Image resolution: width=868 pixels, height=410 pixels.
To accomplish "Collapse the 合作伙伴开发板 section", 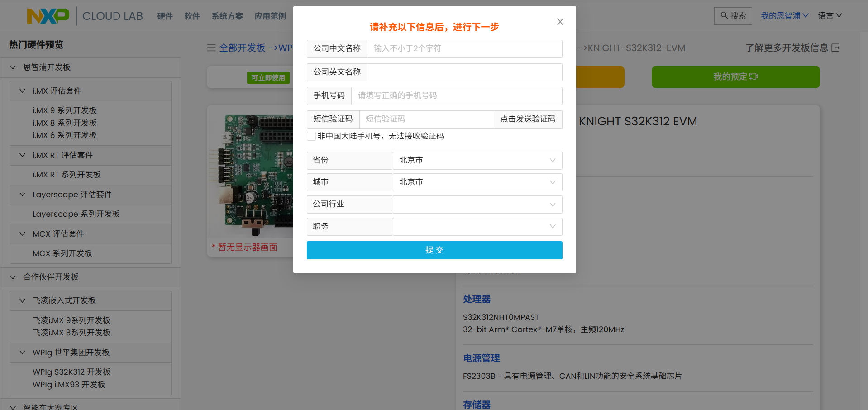I will tap(13, 277).
